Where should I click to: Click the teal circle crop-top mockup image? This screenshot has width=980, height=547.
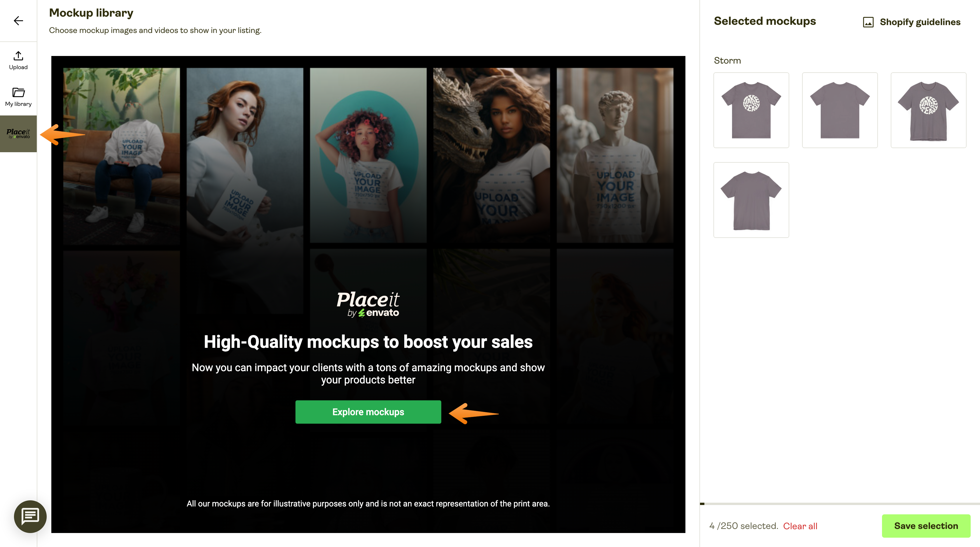pos(368,155)
